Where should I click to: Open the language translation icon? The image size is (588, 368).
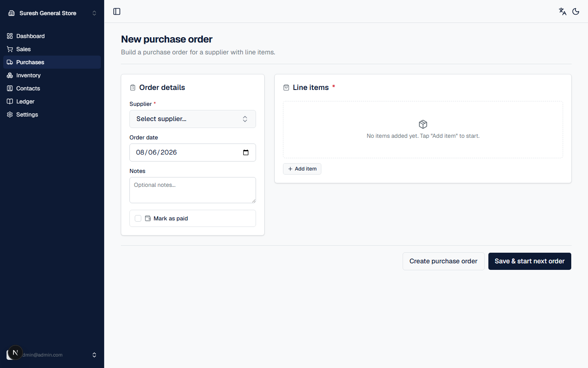(x=563, y=11)
